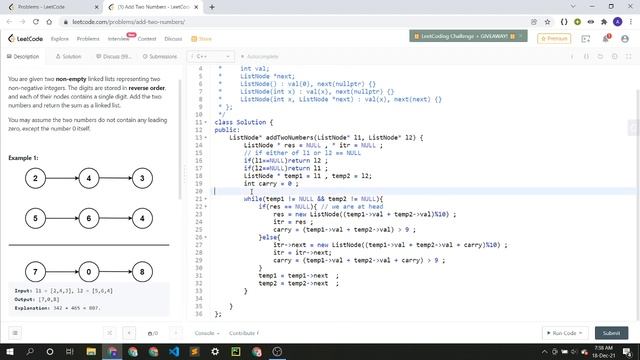Screen dimensions: 640x360
Task: Open the Windows notification center
Action: (627, 351)
